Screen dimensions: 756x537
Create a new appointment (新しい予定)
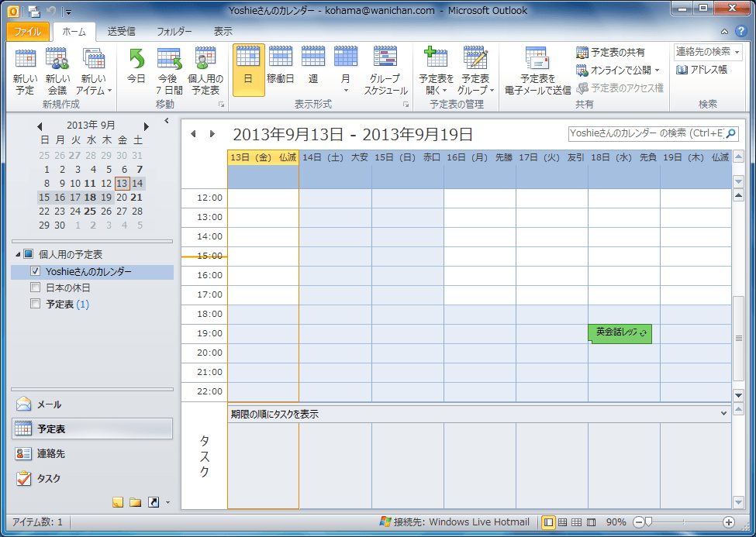(25, 71)
